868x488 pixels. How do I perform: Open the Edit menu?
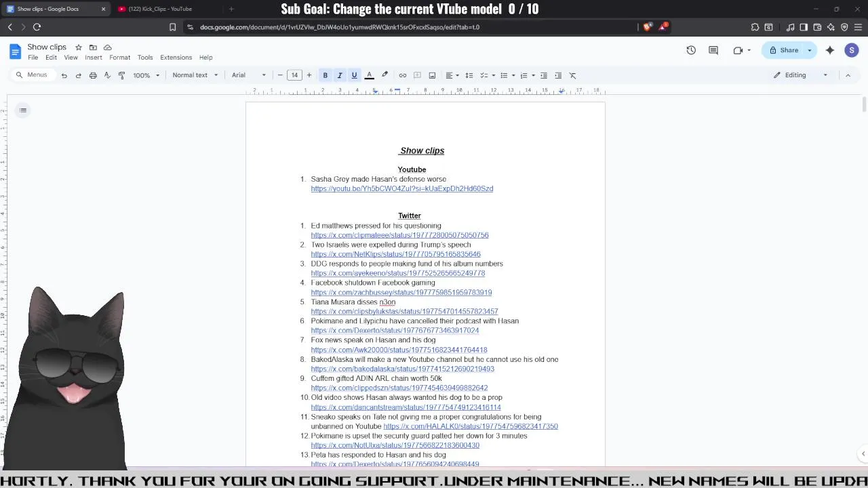51,58
